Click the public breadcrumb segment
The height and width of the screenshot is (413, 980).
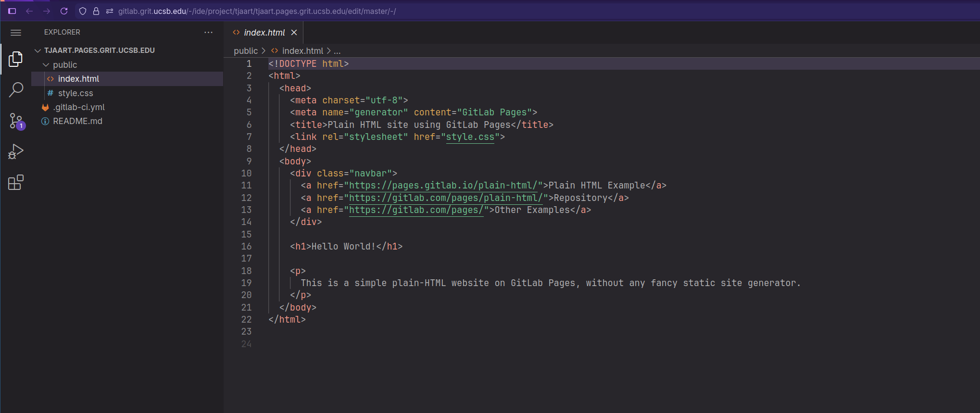pyautogui.click(x=246, y=51)
